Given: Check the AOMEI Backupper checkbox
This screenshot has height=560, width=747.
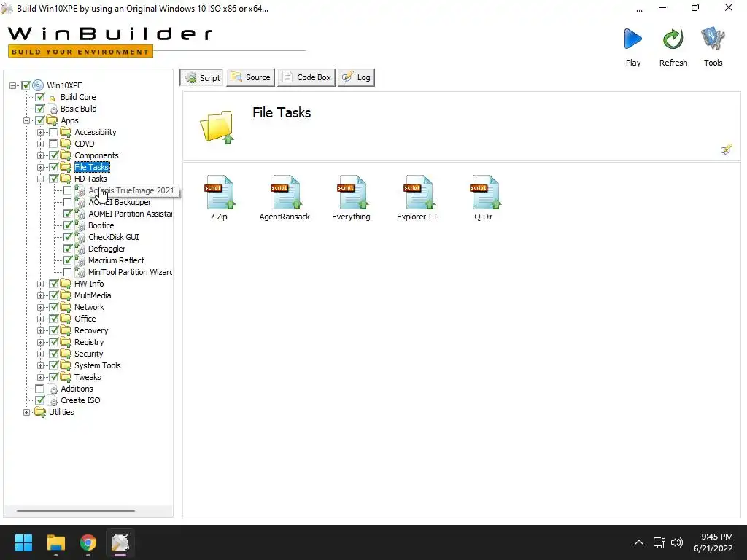Looking at the screenshot, I should [x=68, y=203].
